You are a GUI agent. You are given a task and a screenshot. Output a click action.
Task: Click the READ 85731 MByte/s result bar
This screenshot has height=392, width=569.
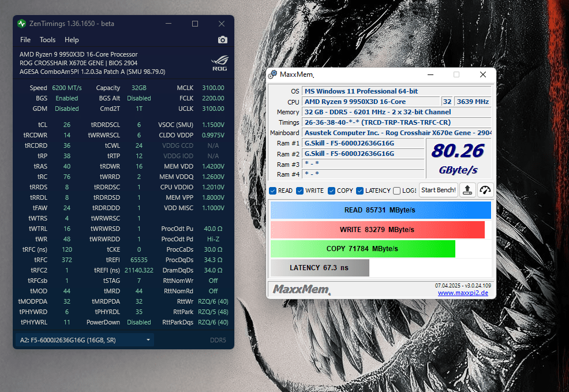[x=381, y=210]
